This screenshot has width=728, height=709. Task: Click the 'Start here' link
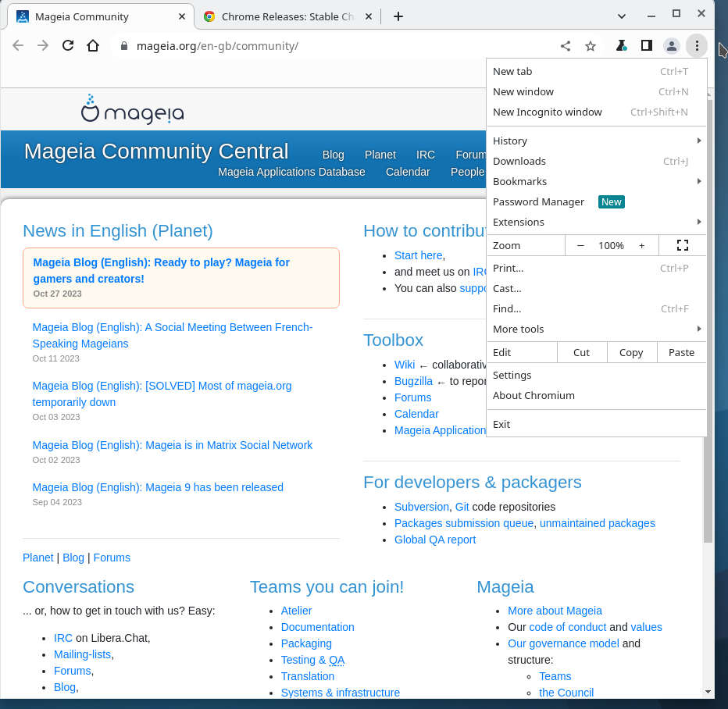click(x=419, y=255)
